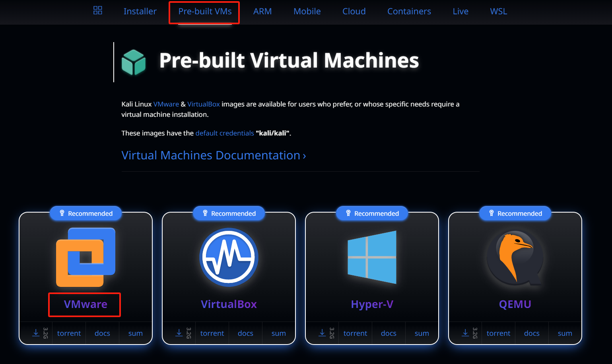The width and height of the screenshot is (612, 364).
Task: Click the VMware logo icon
Action: coord(85,257)
